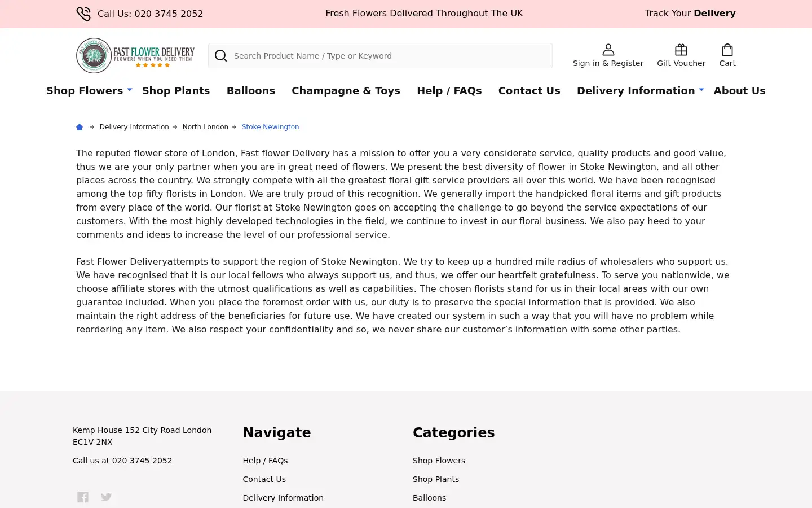Open the Contact Us menu item
The width and height of the screenshot is (812, 508).
[529, 91]
